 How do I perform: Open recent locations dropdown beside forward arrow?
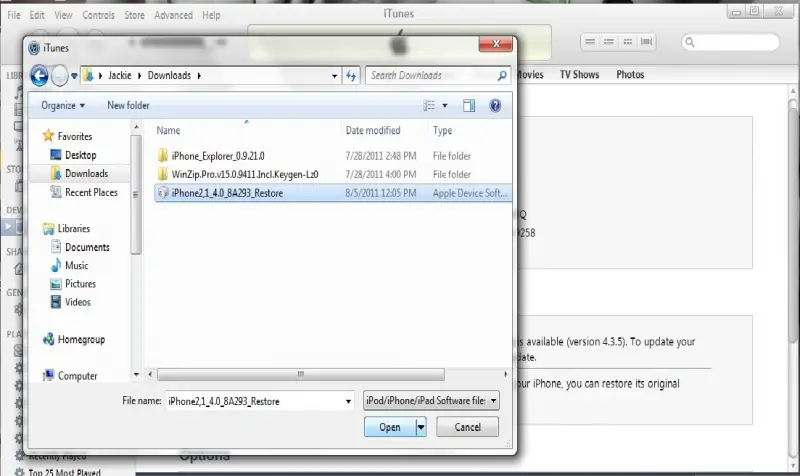coord(74,76)
